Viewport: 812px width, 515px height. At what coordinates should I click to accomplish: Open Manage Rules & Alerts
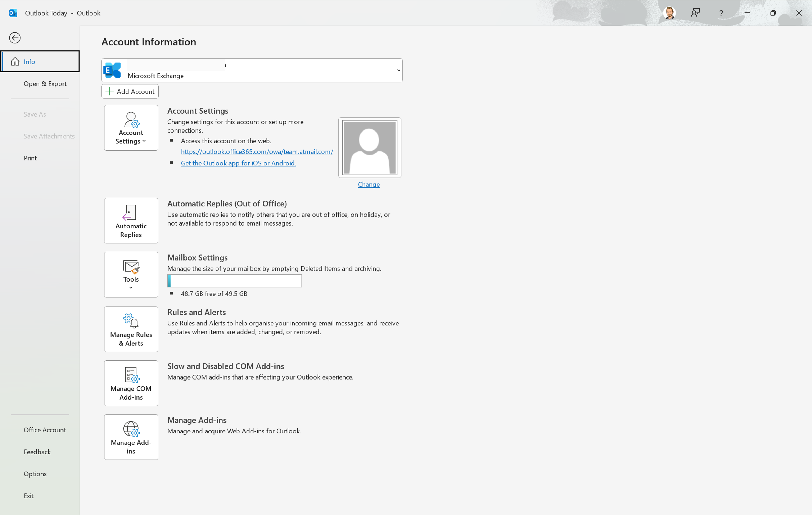(x=131, y=329)
